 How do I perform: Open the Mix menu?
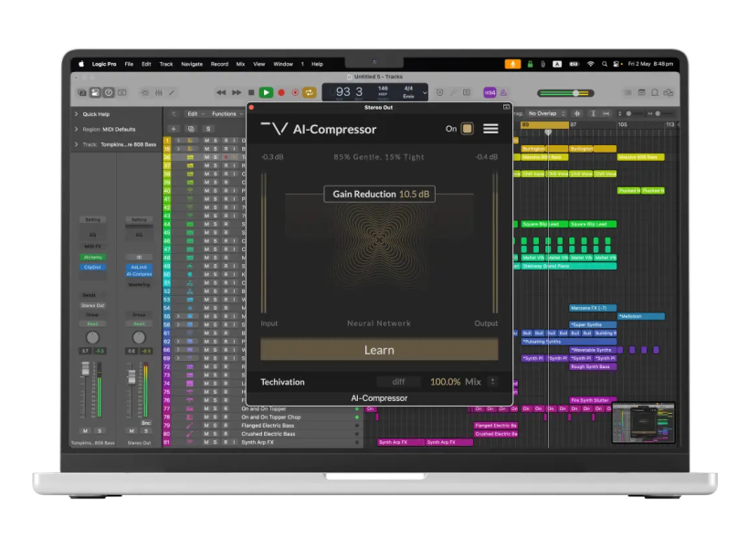click(240, 64)
